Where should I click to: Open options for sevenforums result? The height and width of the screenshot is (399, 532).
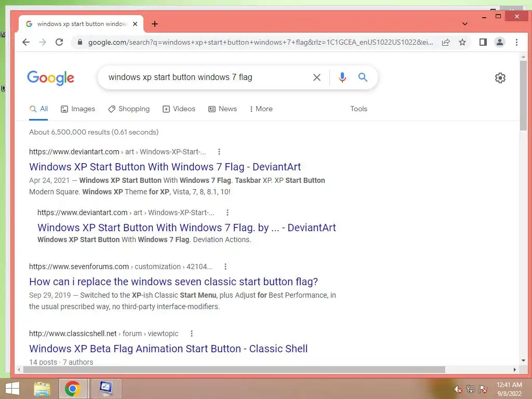click(x=225, y=267)
